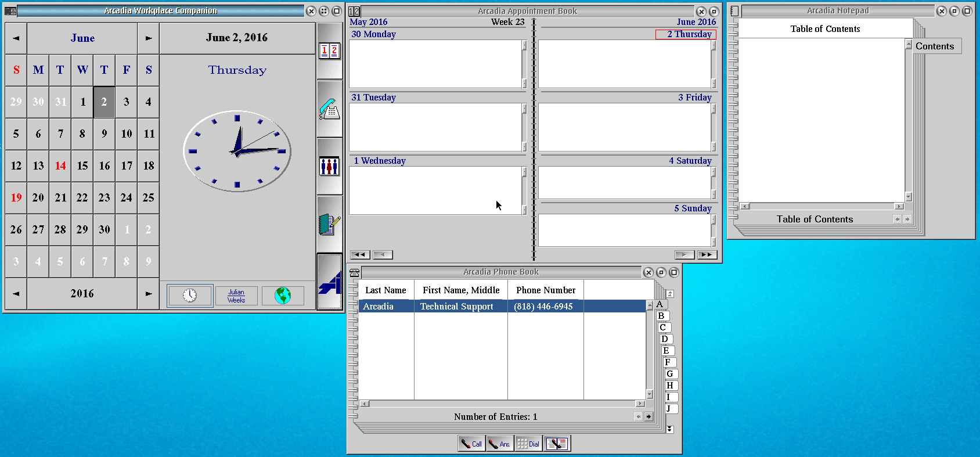This screenshot has width=980, height=457.
Task: Select the B letter tab
Action: [x=662, y=316]
